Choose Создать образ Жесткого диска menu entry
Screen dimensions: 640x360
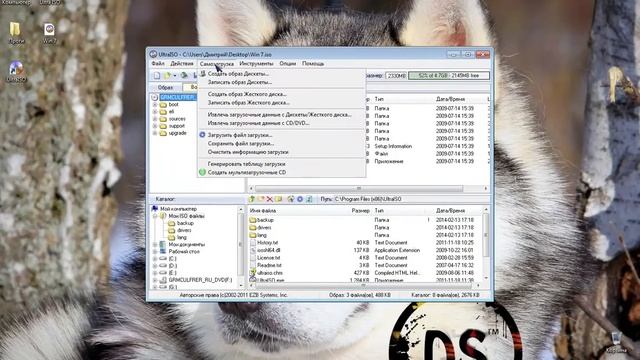[281, 94]
